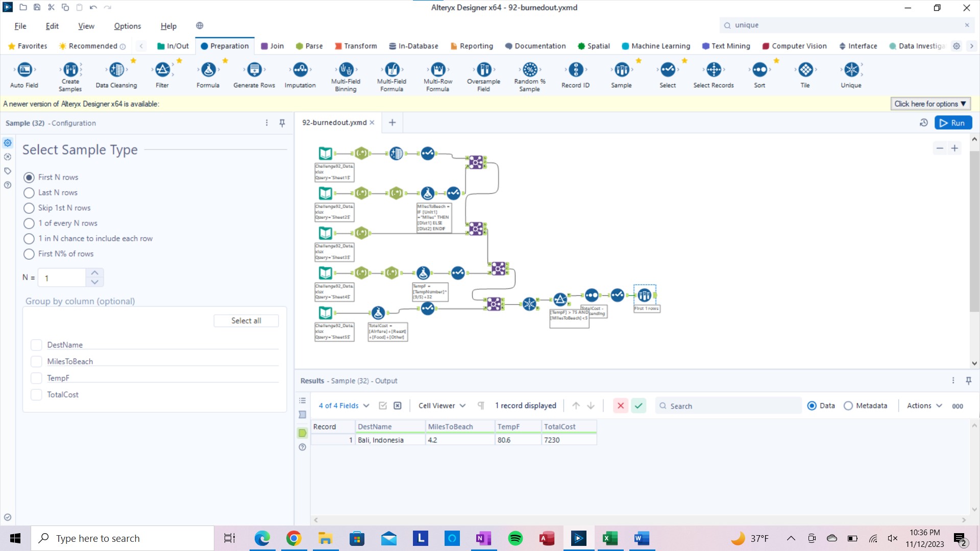Click the Sort tool icon

[759, 70]
